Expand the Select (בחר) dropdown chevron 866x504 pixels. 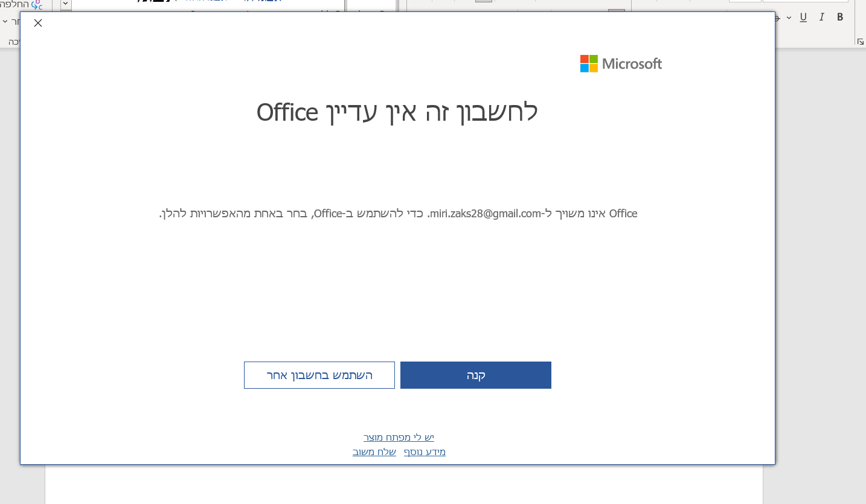click(5, 21)
